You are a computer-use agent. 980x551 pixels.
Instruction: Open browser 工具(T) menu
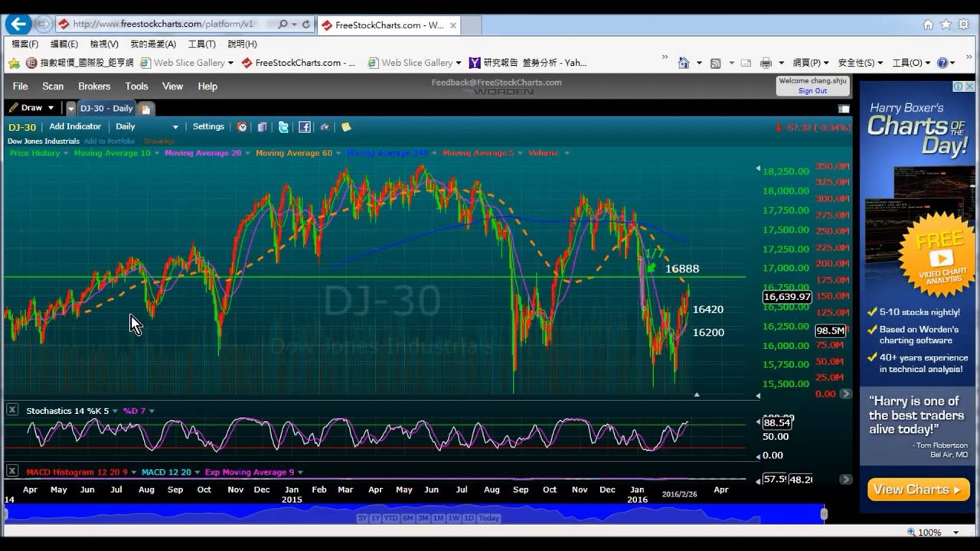(202, 44)
